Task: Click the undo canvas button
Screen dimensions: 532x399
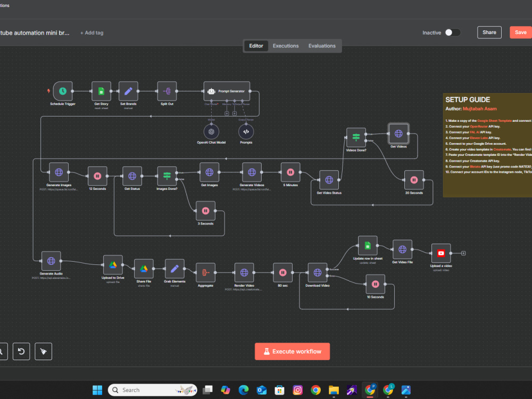Action: coord(21,352)
